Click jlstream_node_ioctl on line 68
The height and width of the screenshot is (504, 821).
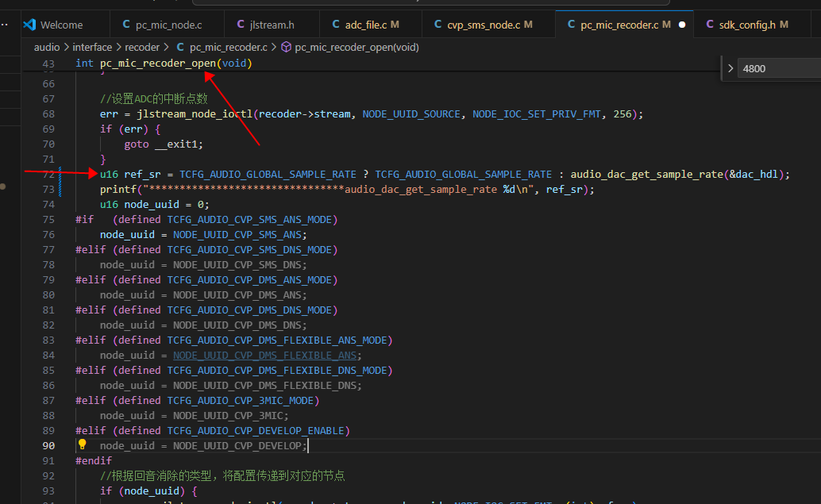coord(195,114)
